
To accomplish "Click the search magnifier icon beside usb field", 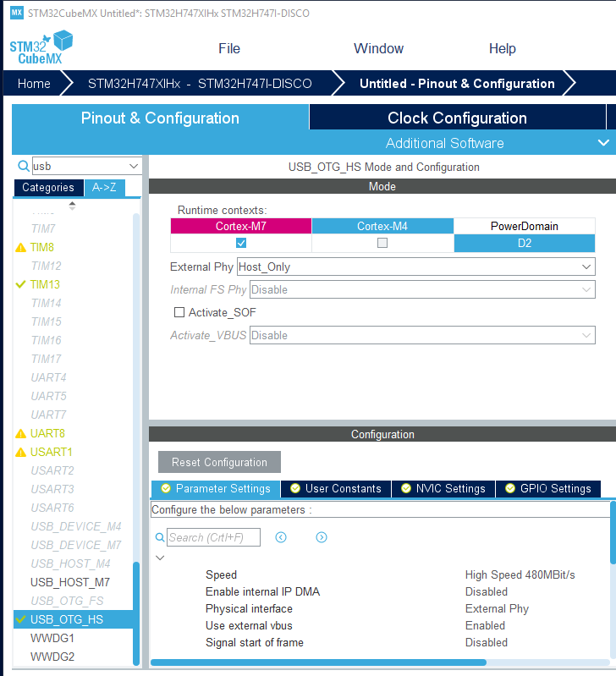I will [24, 166].
